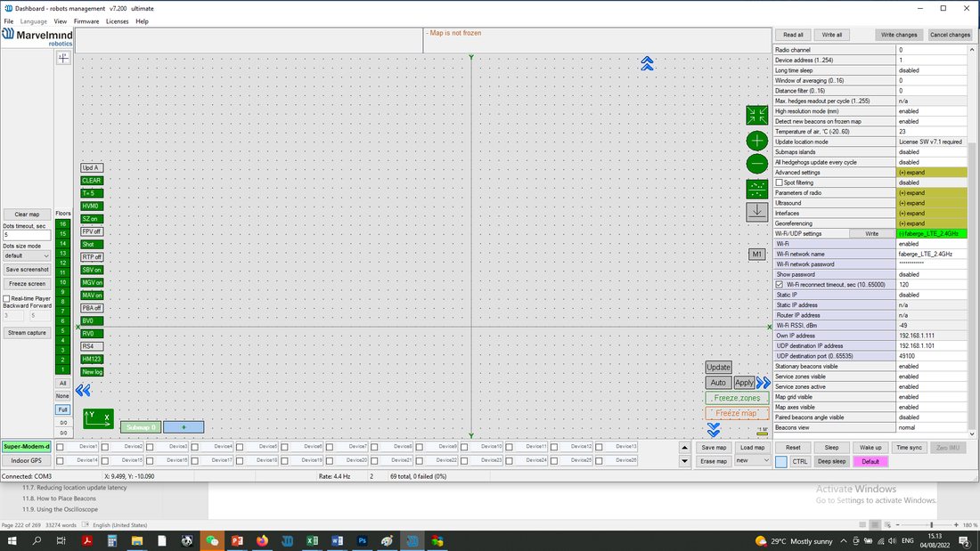Check the Device7 checkbox
This screenshot has height=551, width=980.
330,447
